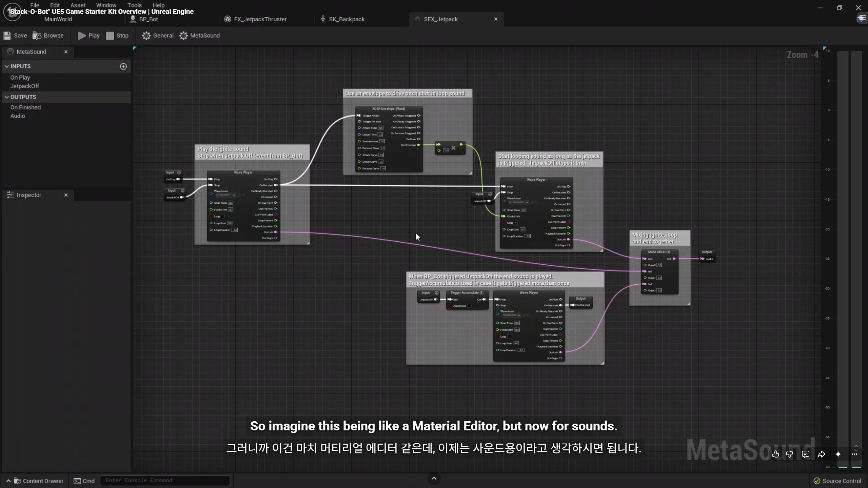Select On Finished in the Outputs list
The height and width of the screenshot is (488, 868).
point(25,107)
